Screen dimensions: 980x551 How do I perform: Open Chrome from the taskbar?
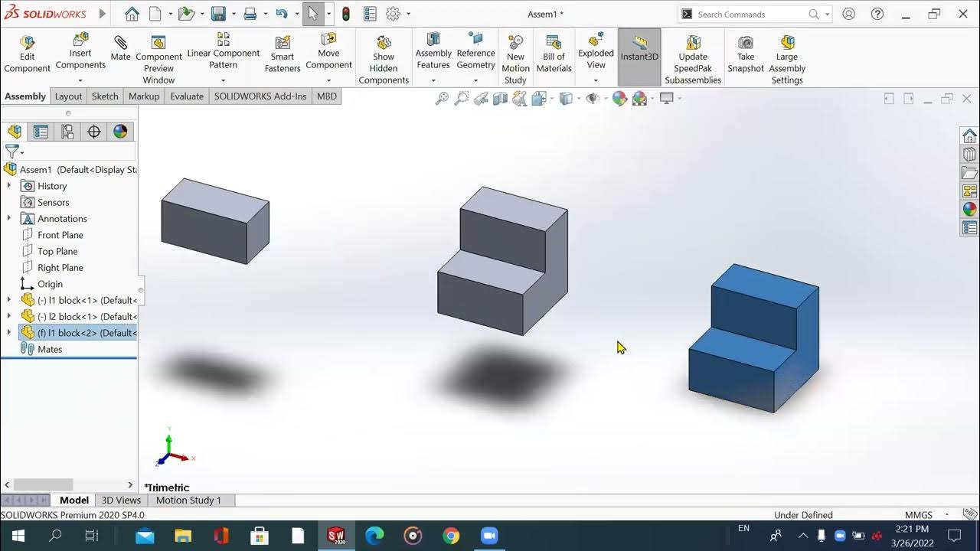pos(451,536)
